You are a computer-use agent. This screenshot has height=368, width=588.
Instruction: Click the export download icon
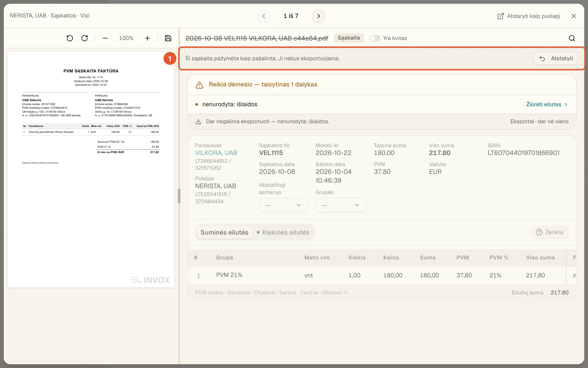click(x=198, y=121)
